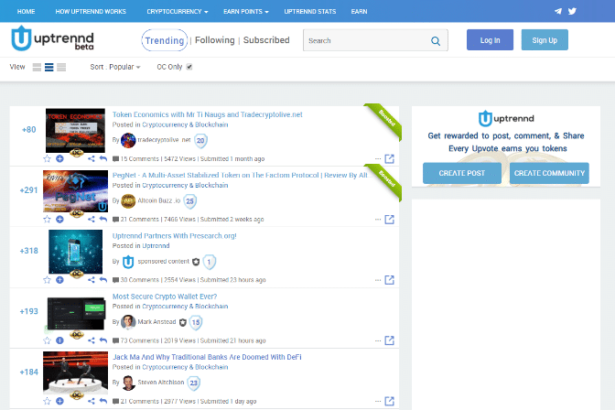Expand the Cryptocurrency menu
This screenshot has width=615, height=410.
pos(177,11)
